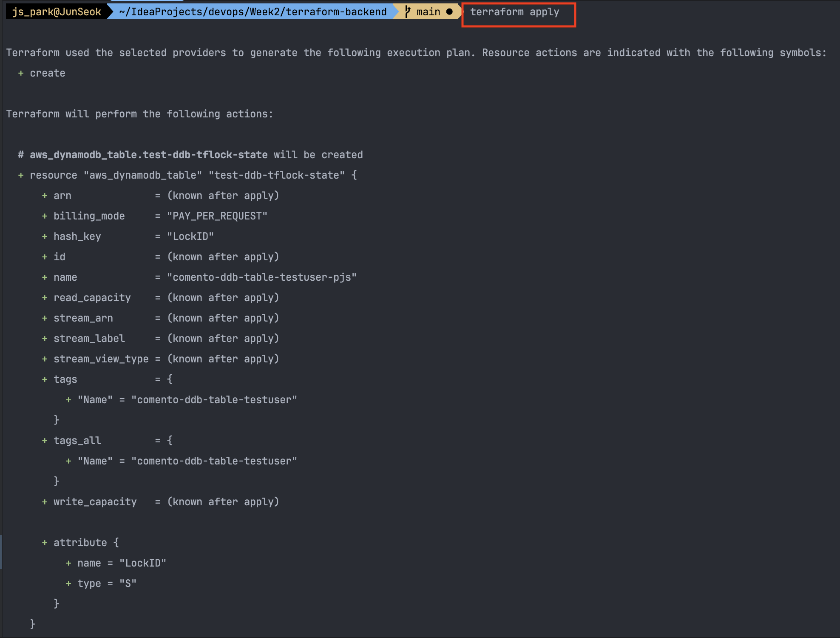Click the main branch name segment
Image resolution: width=840 pixels, height=638 pixels.
pyautogui.click(x=428, y=12)
